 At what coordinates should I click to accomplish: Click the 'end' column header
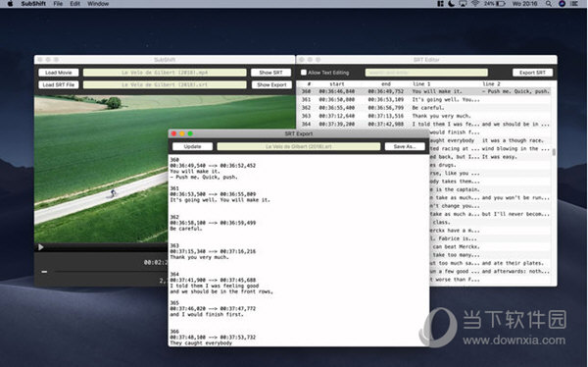coord(386,83)
